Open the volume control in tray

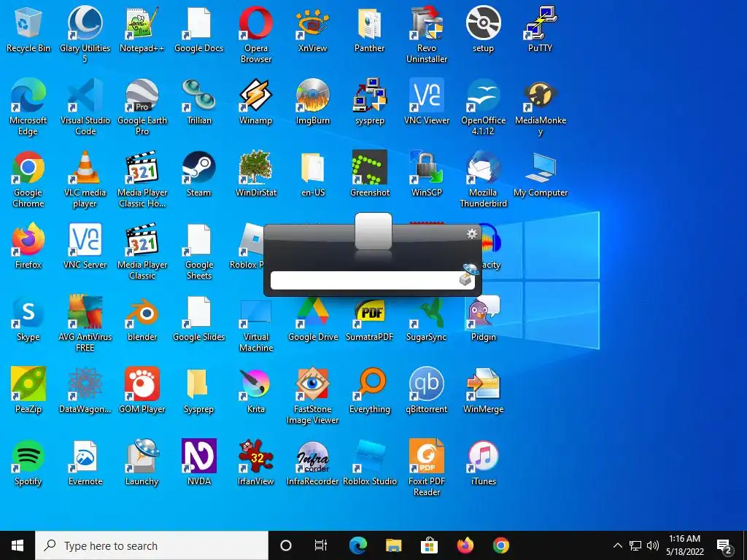[x=653, y=545]
